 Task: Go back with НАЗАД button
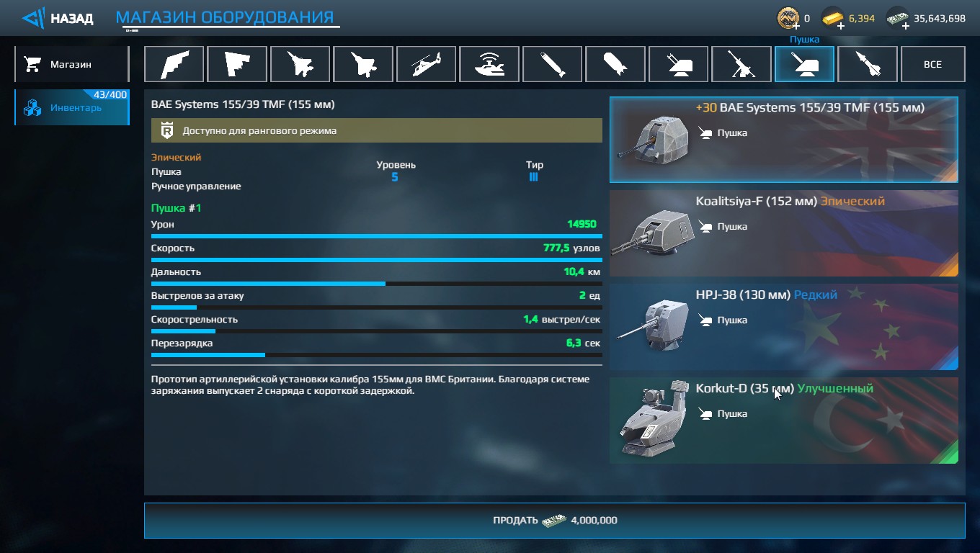(x=58, y=18)
